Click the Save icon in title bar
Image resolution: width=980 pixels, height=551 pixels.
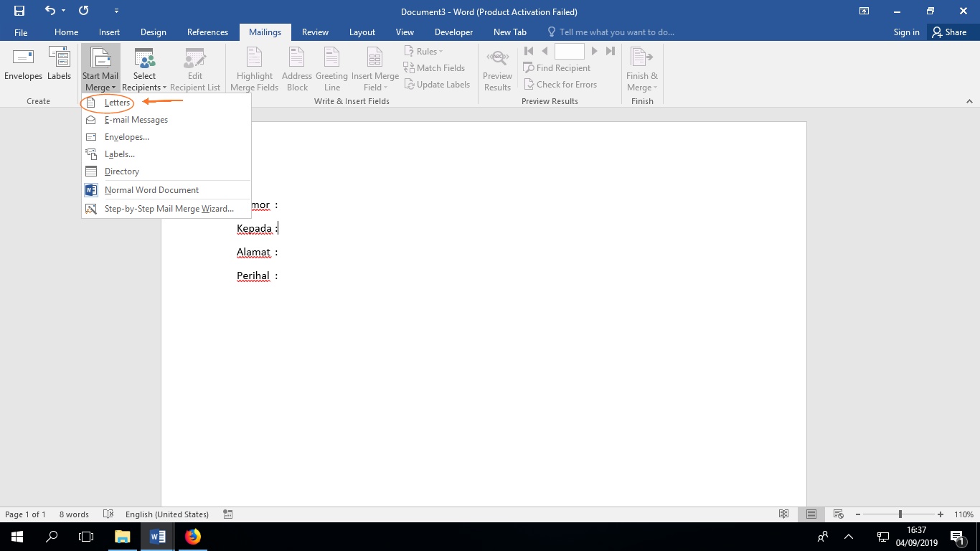click(x=19, y=11)
